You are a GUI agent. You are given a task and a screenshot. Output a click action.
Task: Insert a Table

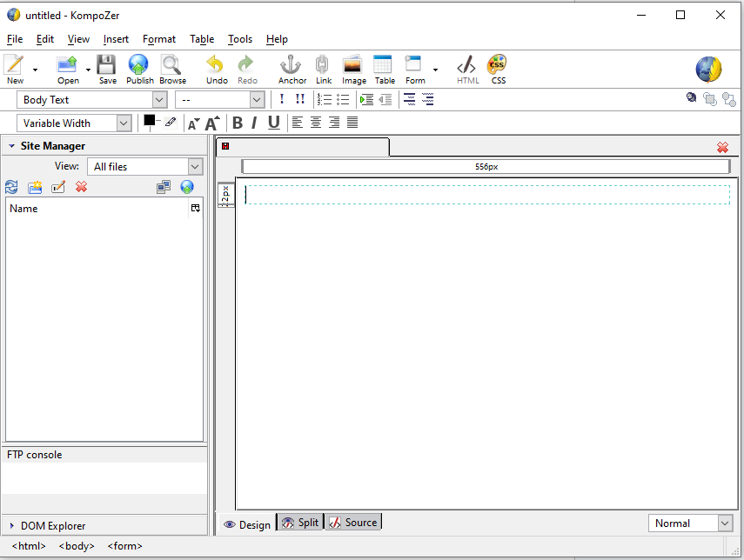click(385, 70)
